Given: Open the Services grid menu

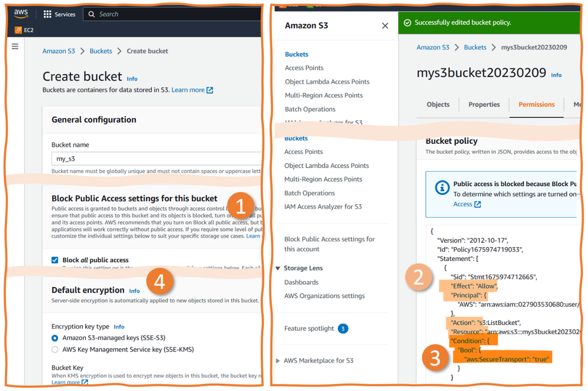Looking at the screenshot, I should [x=48, y=14].
